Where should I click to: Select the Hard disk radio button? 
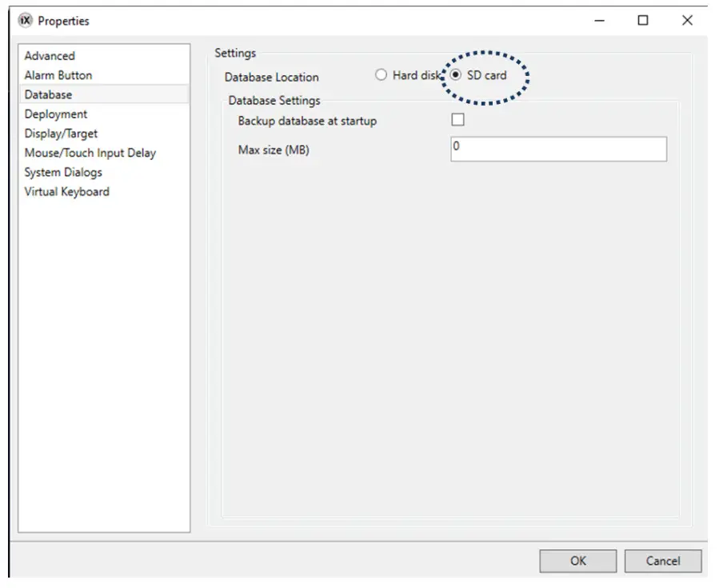[x=381, y=74]
